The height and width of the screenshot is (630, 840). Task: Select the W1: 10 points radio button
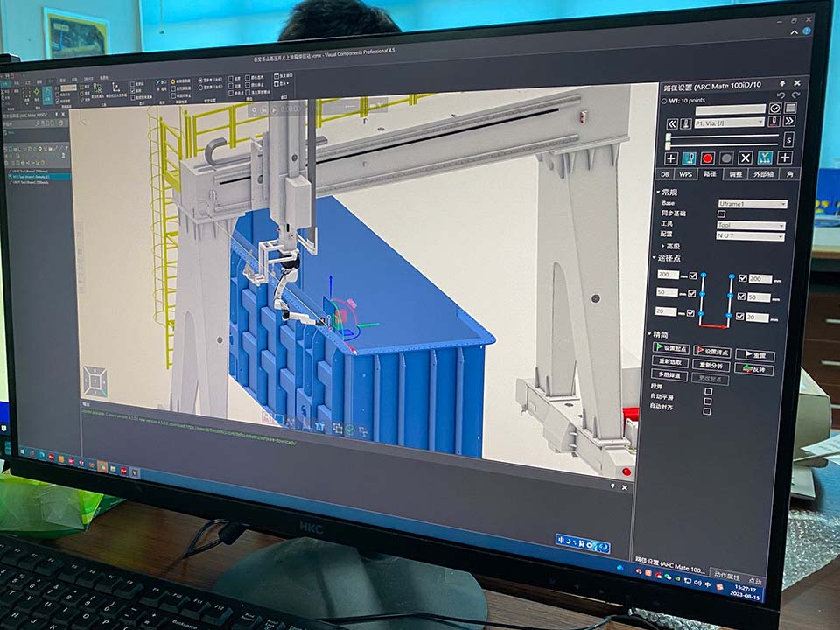click(664, 101)
